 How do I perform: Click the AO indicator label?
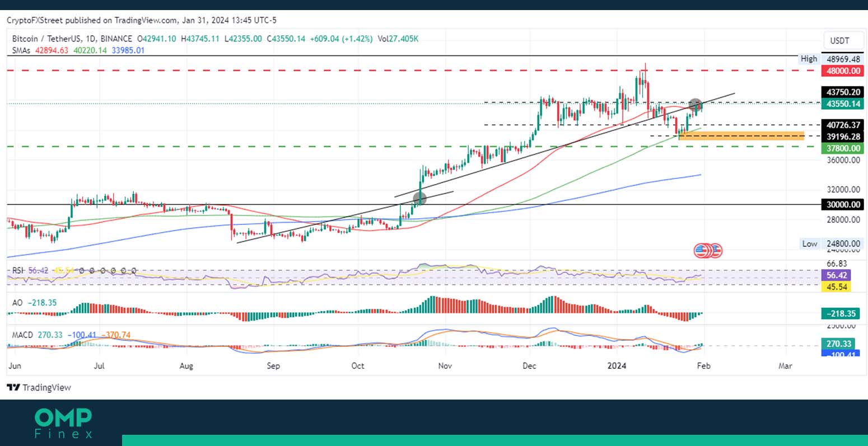pyautogui.click(x=17, y=302)
